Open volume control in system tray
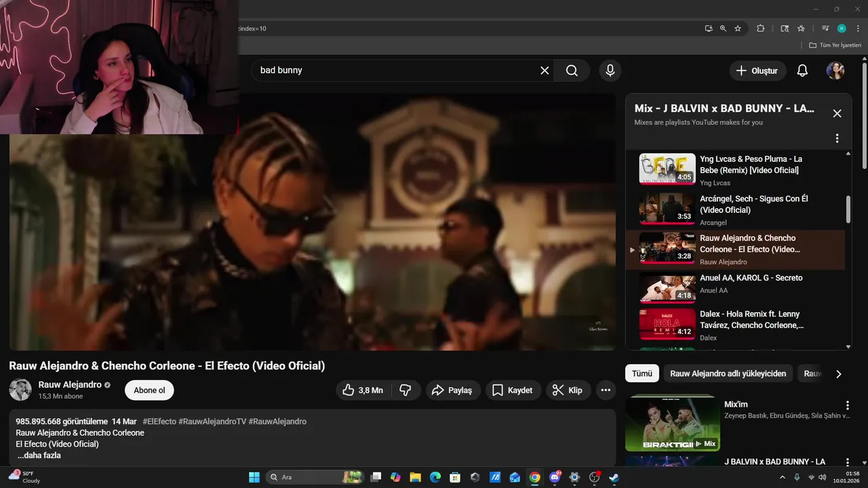Viewport: 868px width, 488px height. coord(823,477)
